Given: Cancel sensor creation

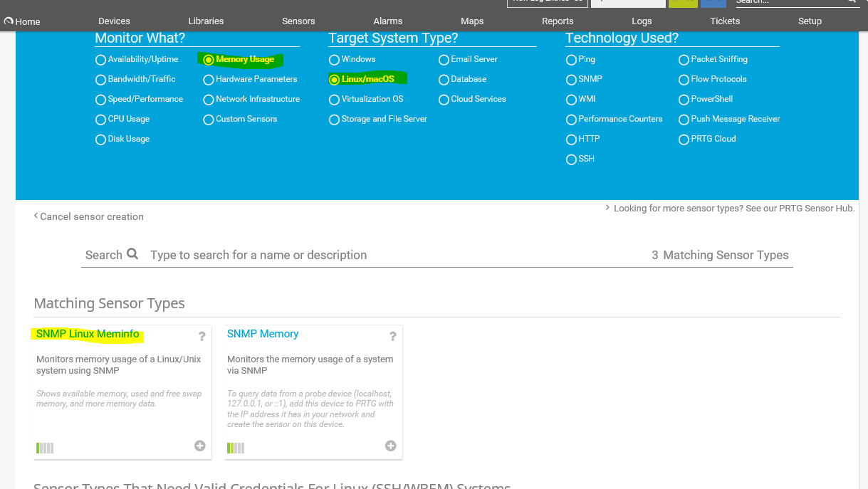Looking at the screenshot, I should pyautogui.click(x=89, y=216).
